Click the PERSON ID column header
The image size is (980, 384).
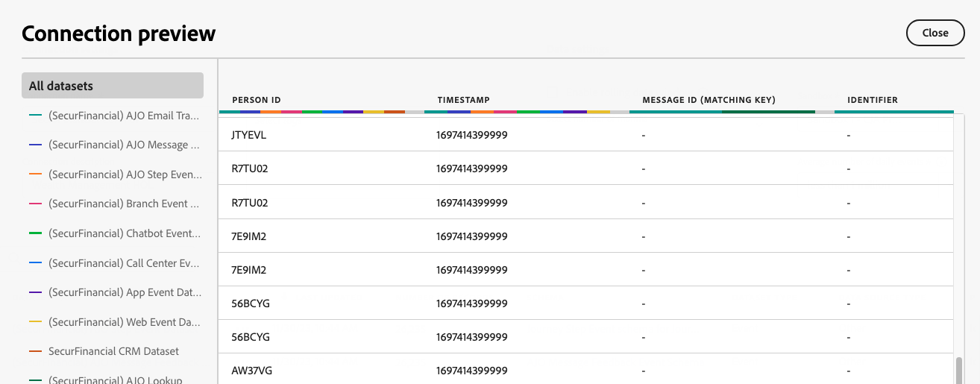(x=257, y=100)
